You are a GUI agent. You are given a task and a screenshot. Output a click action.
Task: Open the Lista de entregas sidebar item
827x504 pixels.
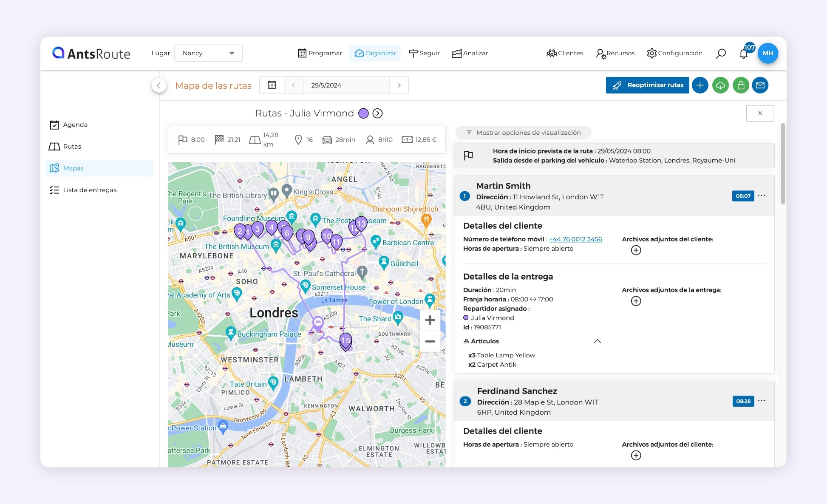click(90, 190)
